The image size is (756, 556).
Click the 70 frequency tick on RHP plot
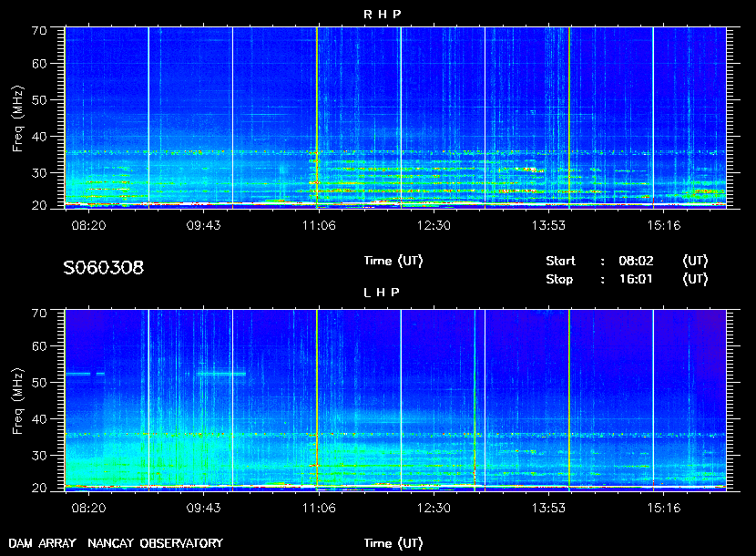(x=39, y=31)
